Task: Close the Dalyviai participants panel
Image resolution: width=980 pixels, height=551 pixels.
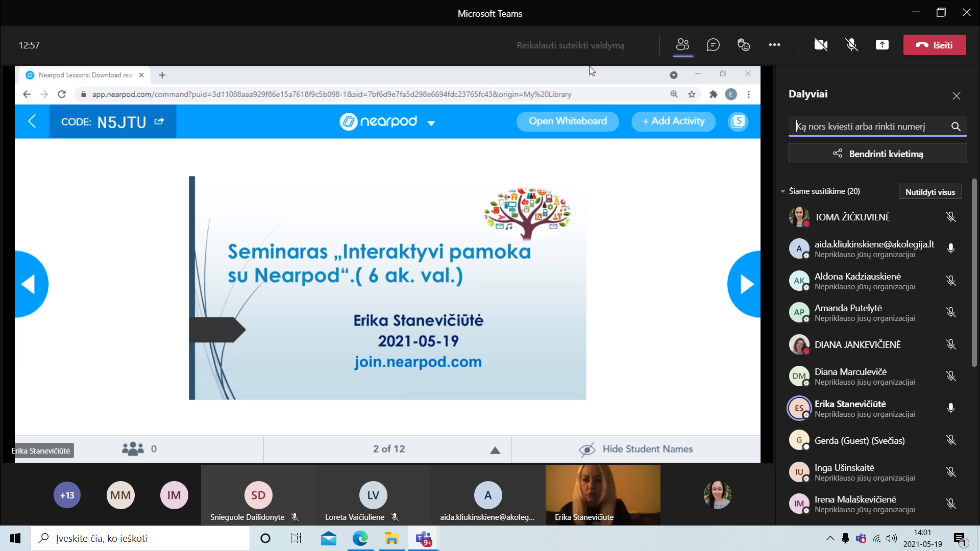Action: 957,96
